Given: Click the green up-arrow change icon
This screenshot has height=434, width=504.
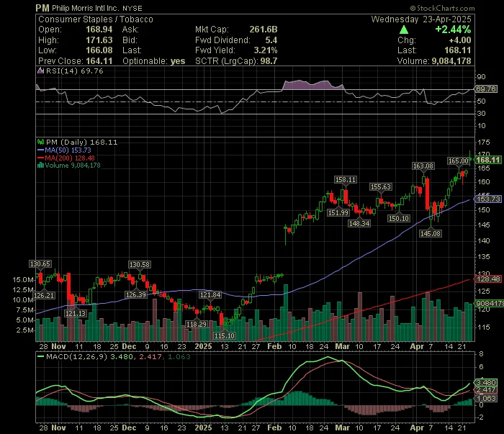Looking at the screenshot, I should pyautogui.click(x=404, y=30).
